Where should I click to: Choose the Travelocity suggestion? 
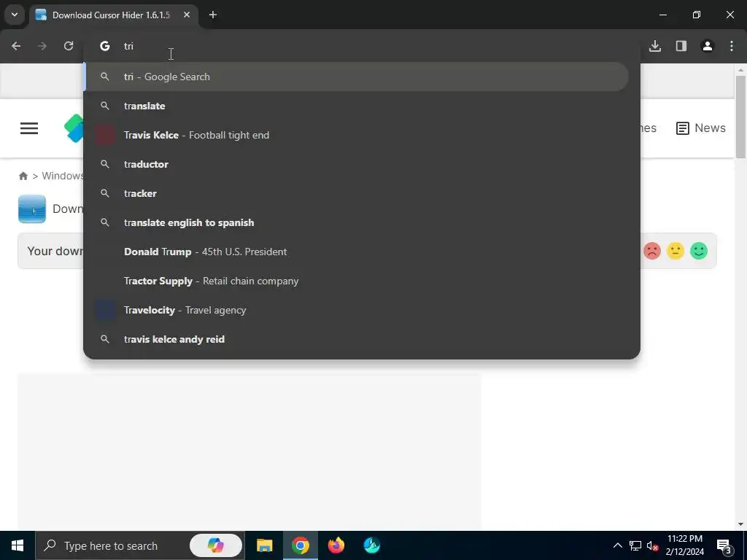(356, 310)
